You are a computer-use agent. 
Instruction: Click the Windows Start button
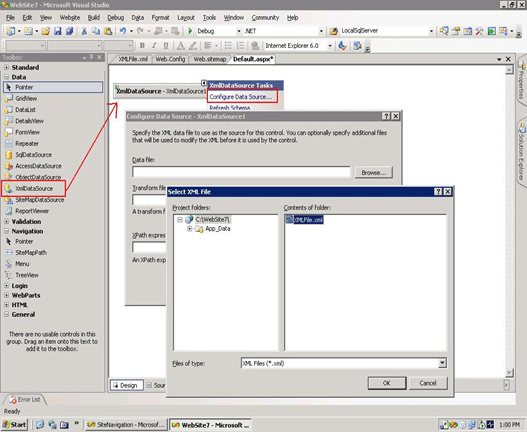pos(14,425)
